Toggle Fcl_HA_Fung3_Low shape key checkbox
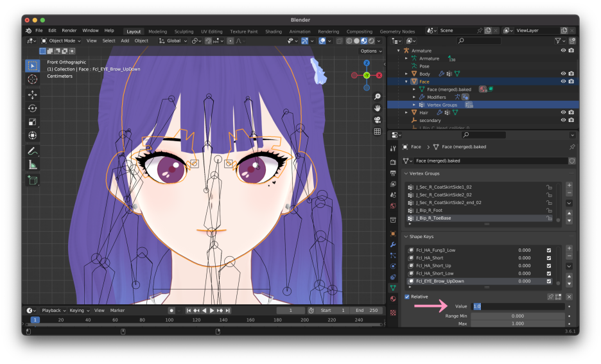 point(549,250)
